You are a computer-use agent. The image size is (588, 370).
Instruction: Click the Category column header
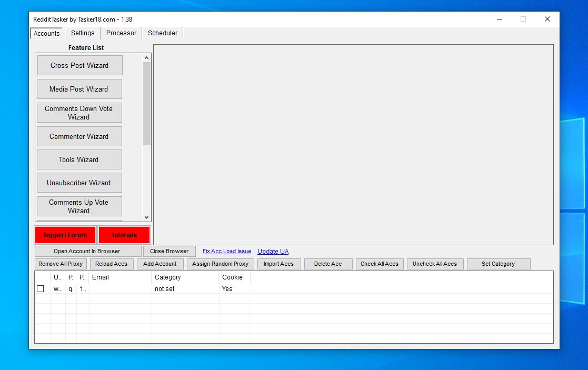pos(185,277)
